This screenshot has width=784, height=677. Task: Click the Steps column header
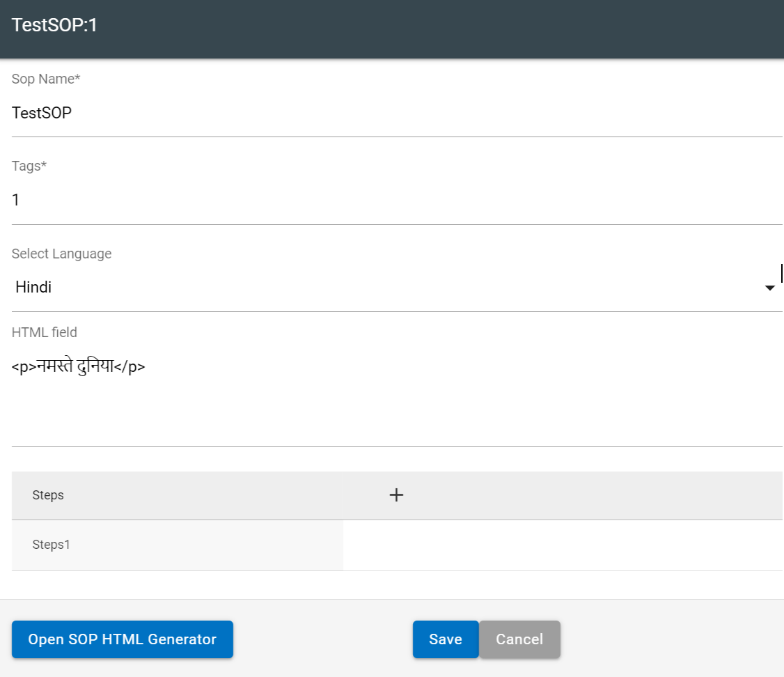47,495
